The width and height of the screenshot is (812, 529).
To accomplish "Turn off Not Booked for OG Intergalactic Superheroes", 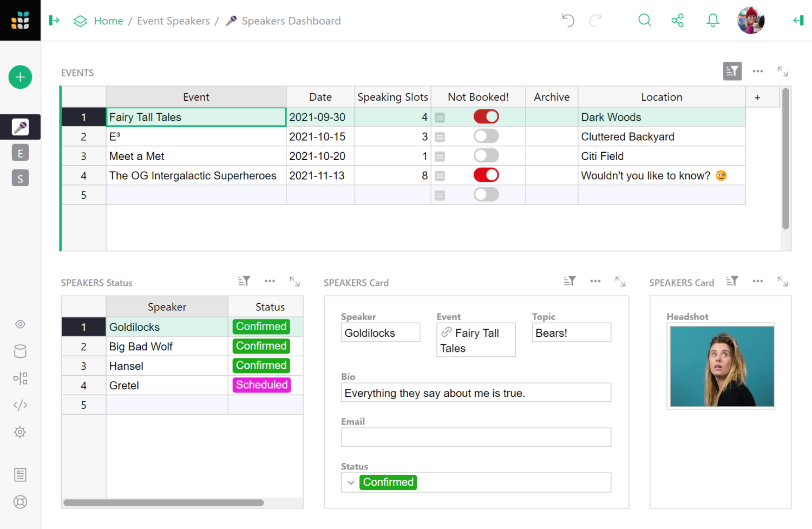I will pos(486,175).
